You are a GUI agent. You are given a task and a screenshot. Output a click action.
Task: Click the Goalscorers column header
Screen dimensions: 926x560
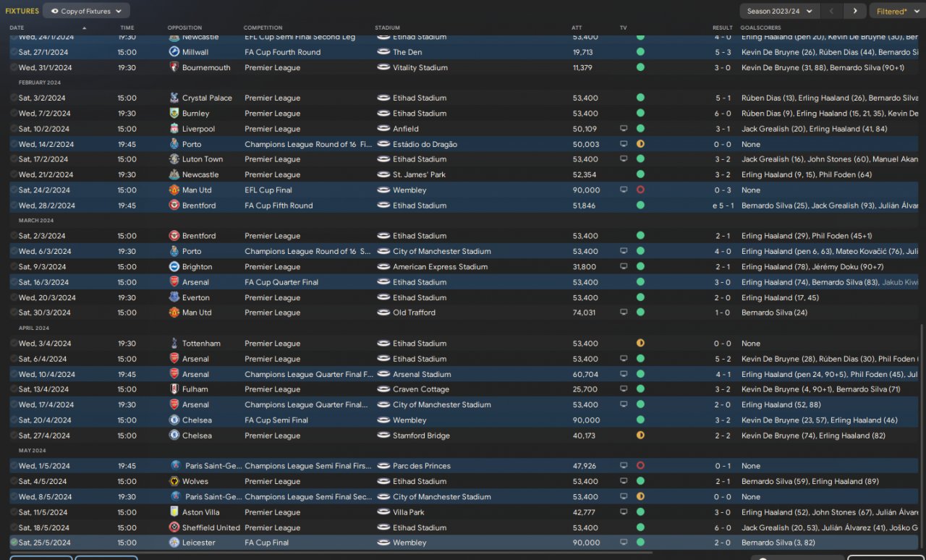pyautogui.click(x=760, y=27)
